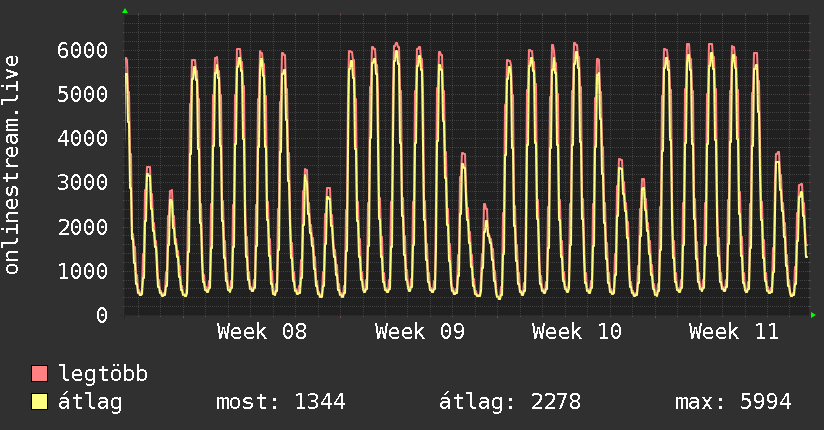
Task: Click the green arrow at x-axis end
Action: [x=813, y=315]
